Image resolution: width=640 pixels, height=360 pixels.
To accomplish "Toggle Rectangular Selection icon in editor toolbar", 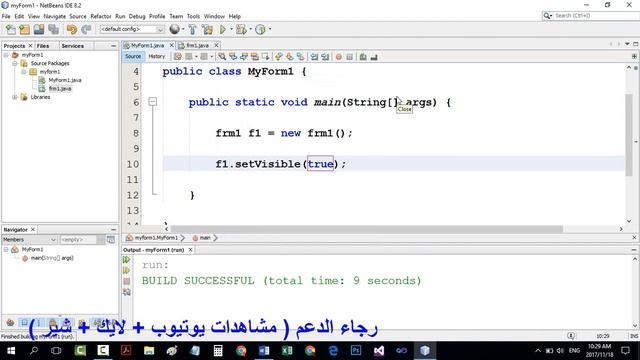I will pyautogui.click(x=266, y=57).
